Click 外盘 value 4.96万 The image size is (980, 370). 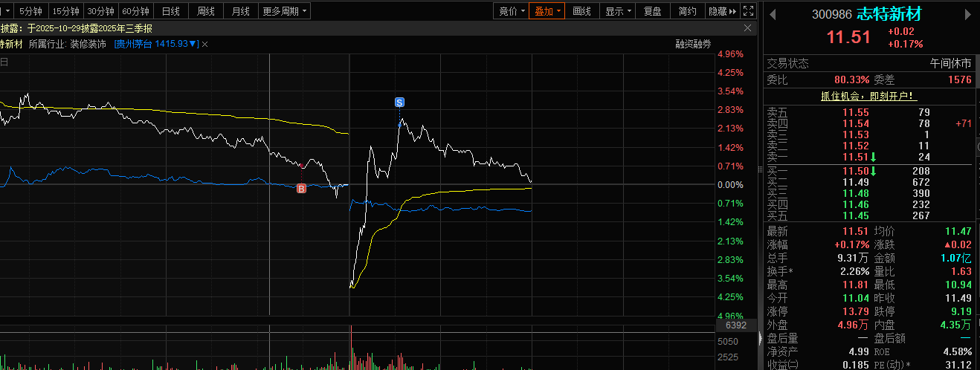click(852, 325)
